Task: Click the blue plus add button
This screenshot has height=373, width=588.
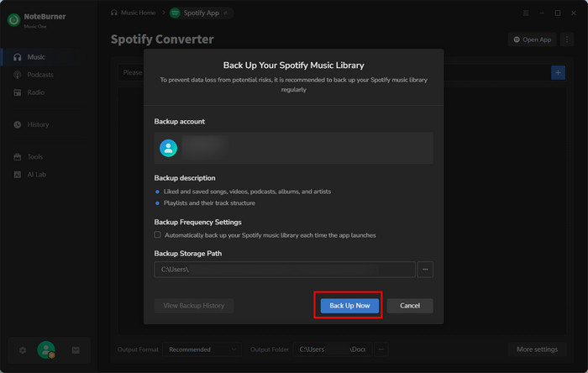Action: tap(558, 73)
